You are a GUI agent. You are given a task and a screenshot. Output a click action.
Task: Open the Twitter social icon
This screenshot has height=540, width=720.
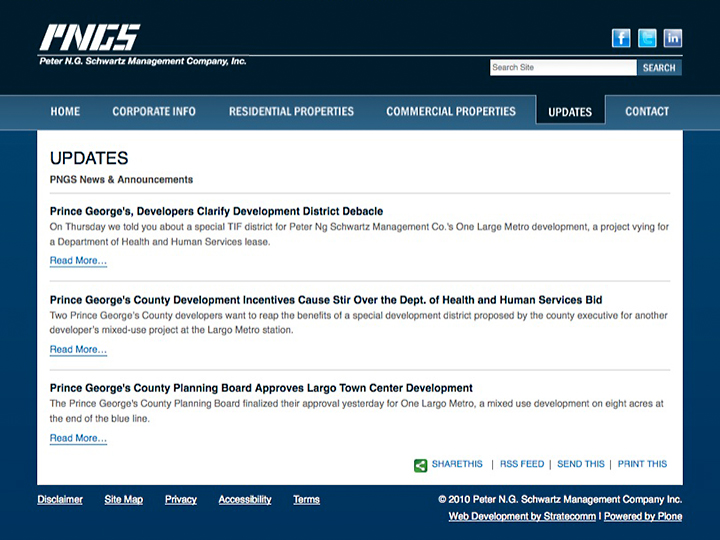click(647, 38)
